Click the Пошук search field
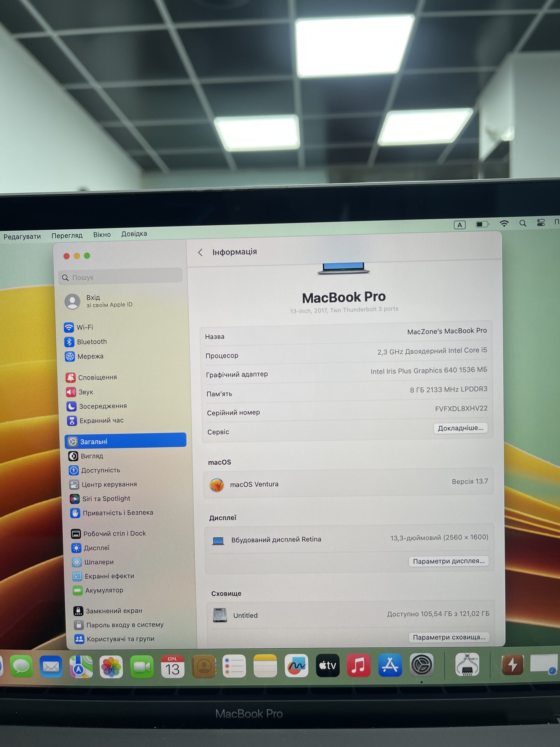The width and height of the screenshot is (560, 747). [120, 277]
